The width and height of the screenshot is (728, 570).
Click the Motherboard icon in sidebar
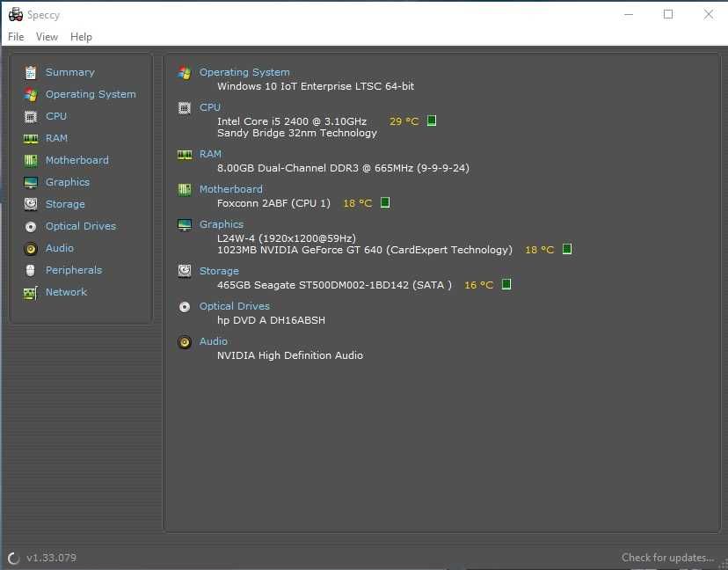point(31,160)
